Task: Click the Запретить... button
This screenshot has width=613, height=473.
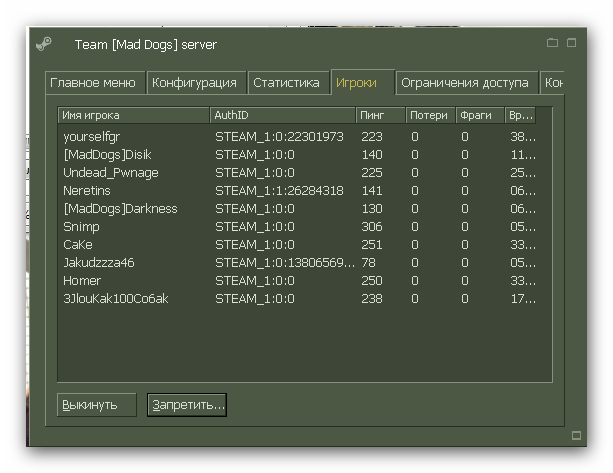Action: point(187,405)
